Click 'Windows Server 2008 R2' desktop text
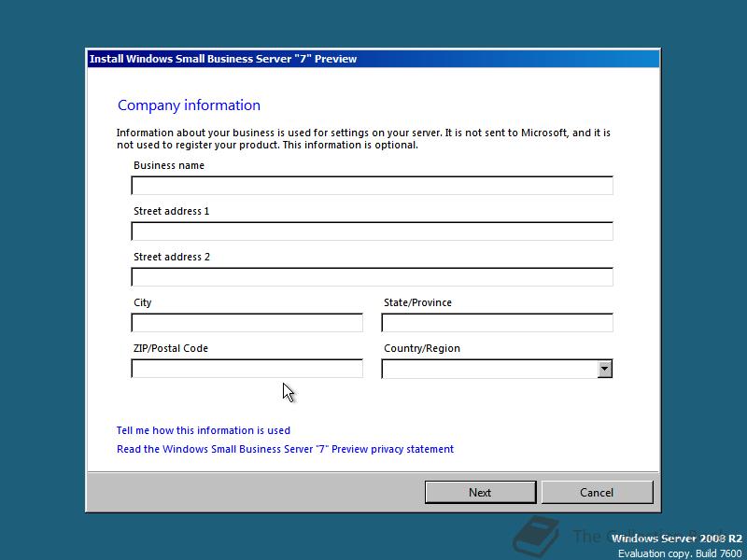Viewport: 747px width, 560px height. click(x=676, y=539)
